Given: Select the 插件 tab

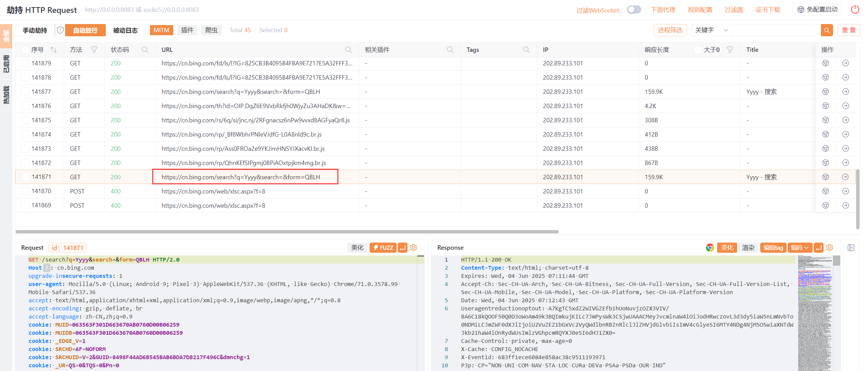Looking at the screenshot, I should coord(187,30).
